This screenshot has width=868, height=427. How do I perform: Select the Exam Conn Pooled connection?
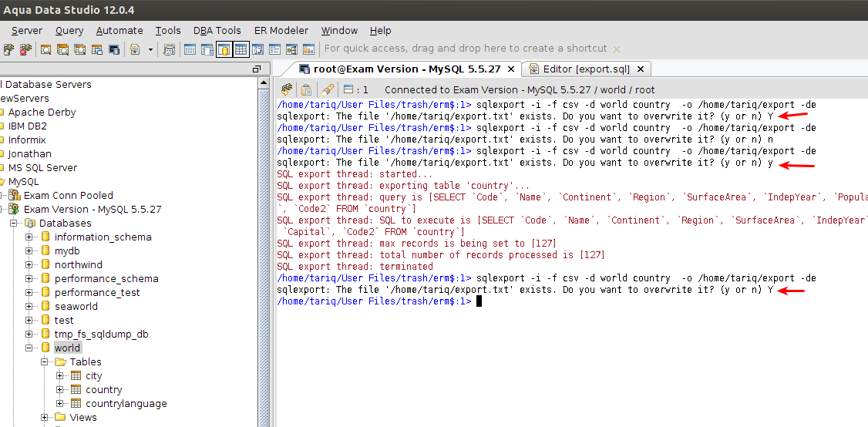click(68, 196)
